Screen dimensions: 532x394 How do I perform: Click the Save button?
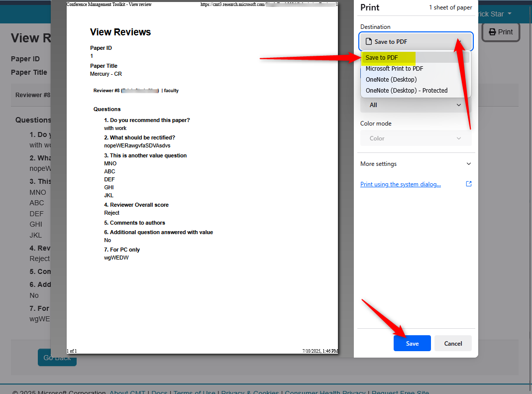pos(412,343)
